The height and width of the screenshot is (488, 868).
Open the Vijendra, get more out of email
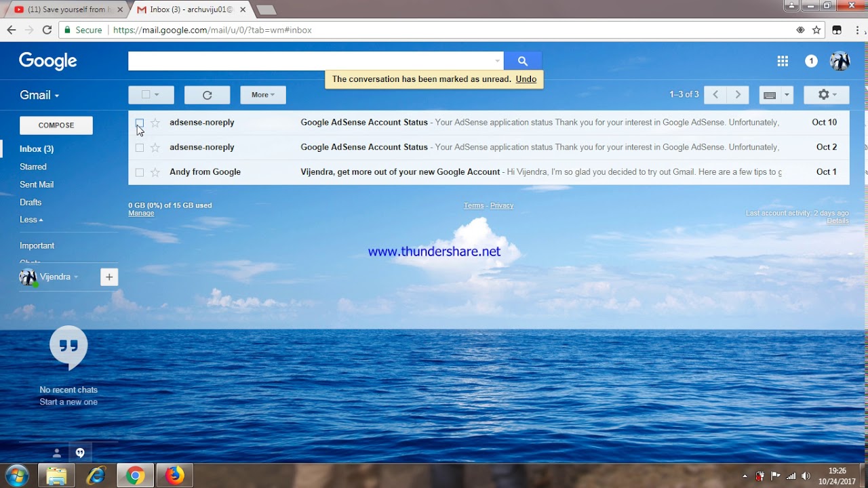pyautogui.click(x=488, y=172)
